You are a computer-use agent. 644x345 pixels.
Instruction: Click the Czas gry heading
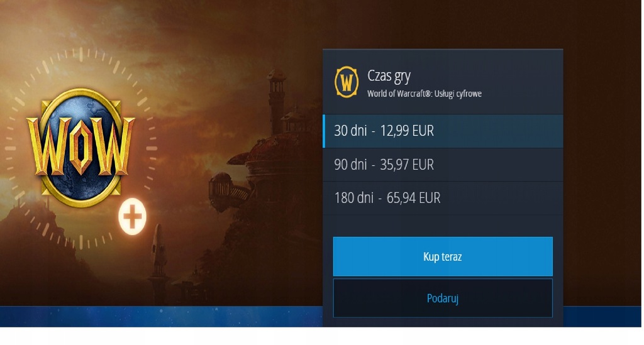389,76
